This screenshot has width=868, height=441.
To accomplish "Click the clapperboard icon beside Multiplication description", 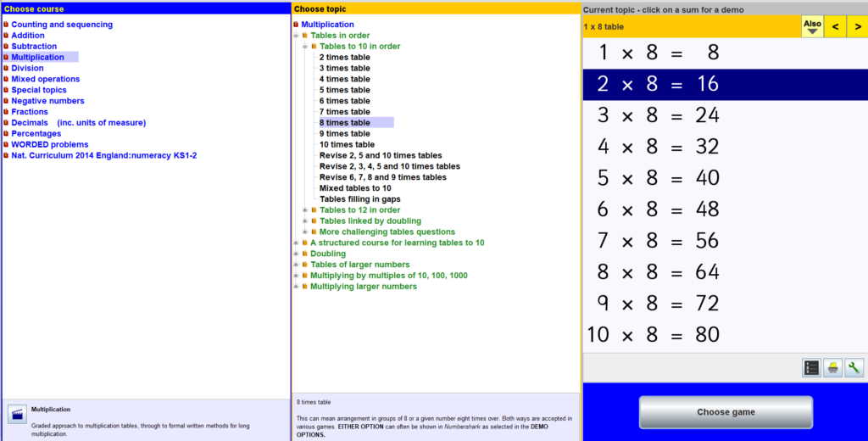I will [17, 415].
